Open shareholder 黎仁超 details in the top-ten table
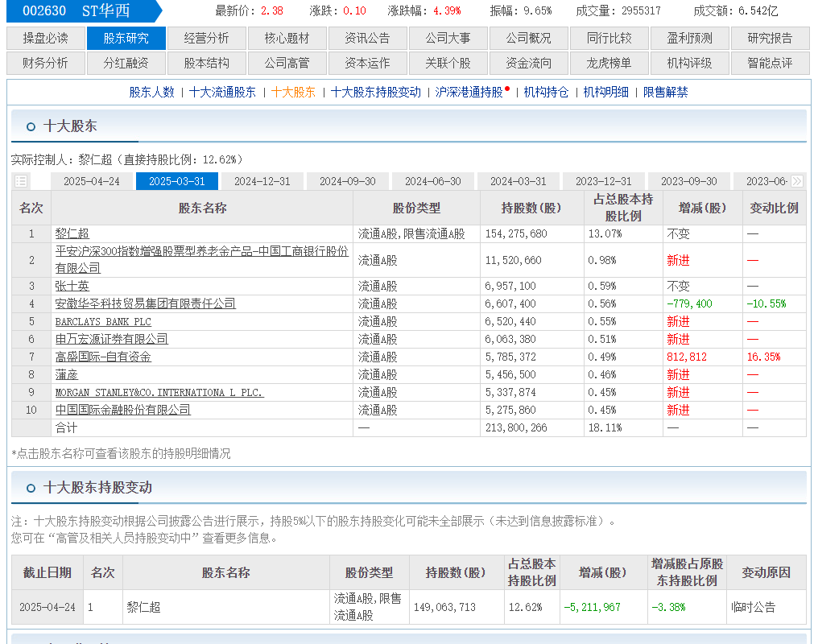This screenshot has height=644, width=814. [x=72, y=233]
